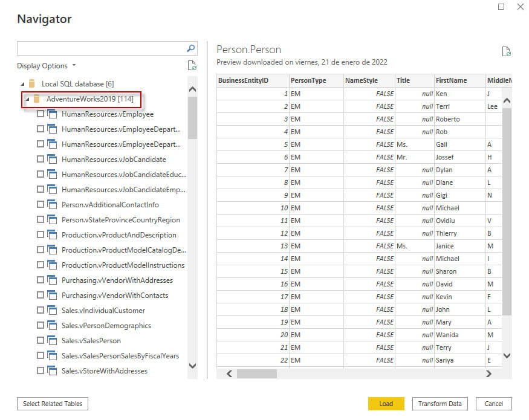Check the HumanResources.vJobCandidate checkbox
The width and height of the screenshot is (529, 420).
click(x=41, y=160)
